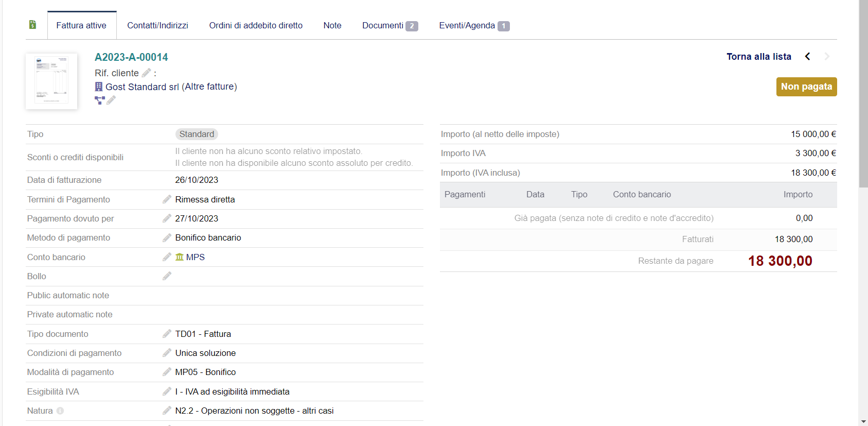Edit the Pagamento dovuto per date

[167, 218]
